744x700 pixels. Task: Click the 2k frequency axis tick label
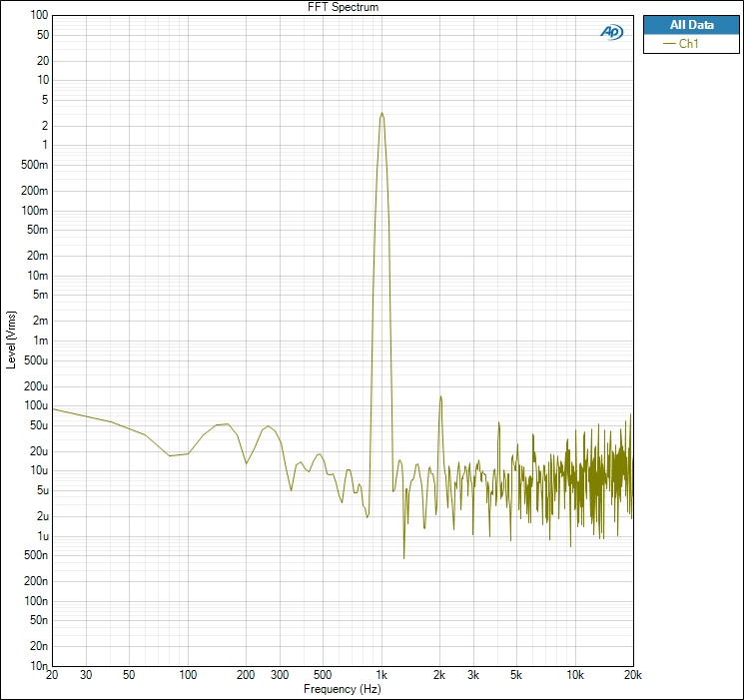(439, 674)
